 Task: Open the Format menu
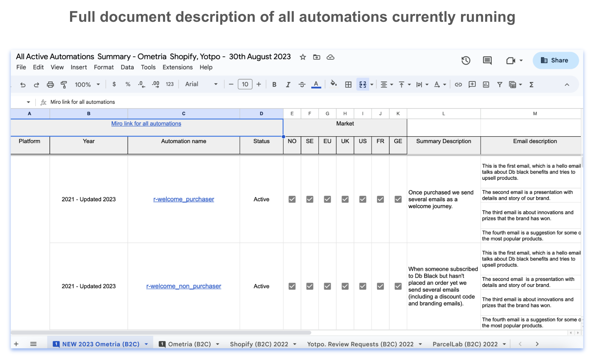point(104,67)
